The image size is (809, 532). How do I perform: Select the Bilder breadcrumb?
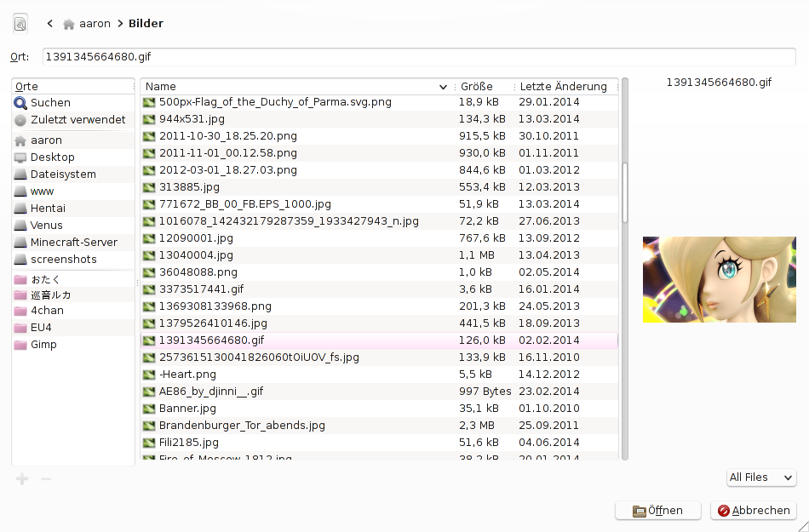[146, 24]
